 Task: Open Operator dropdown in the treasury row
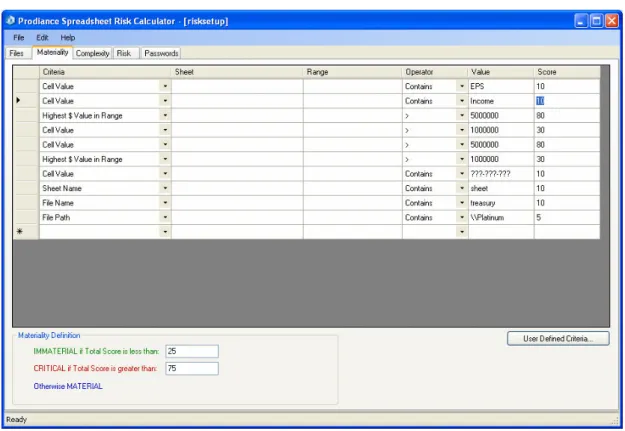point(462,203)
